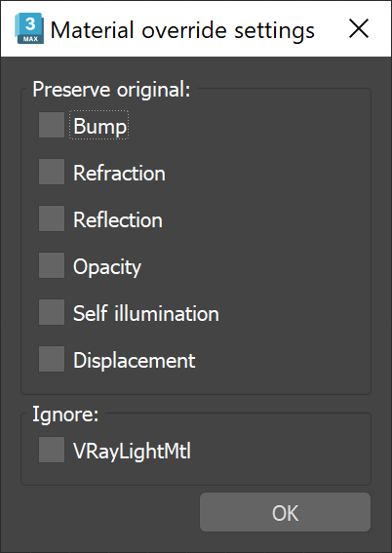
Task: Check the box next to Reflection
Action: coord(52,218)
